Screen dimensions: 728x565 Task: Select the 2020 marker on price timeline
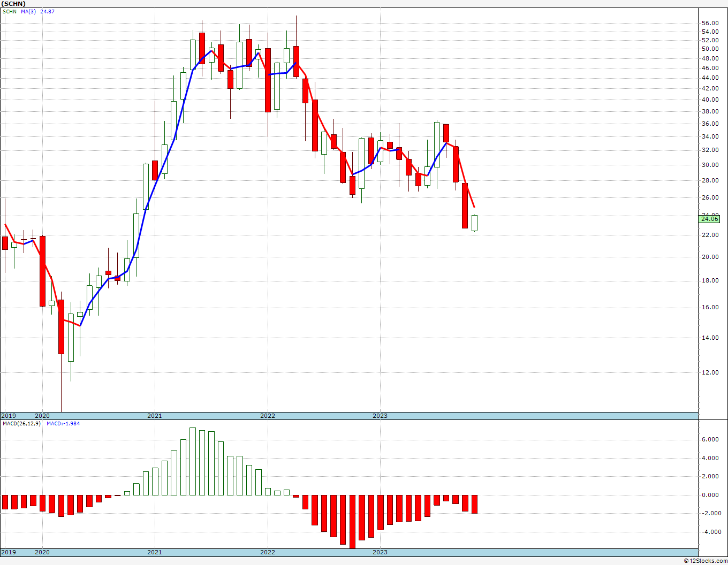click(x=42, y=416)
